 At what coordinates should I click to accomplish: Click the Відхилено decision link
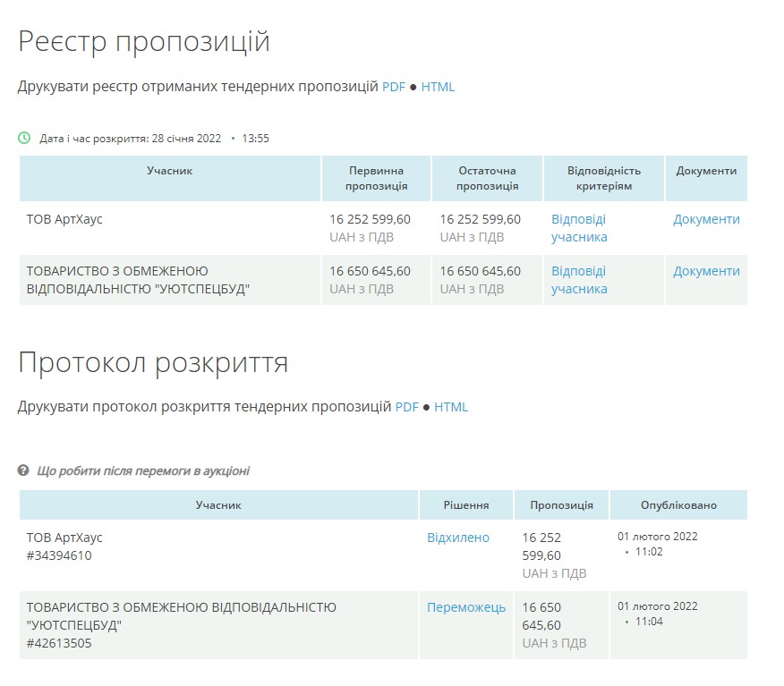458,538
